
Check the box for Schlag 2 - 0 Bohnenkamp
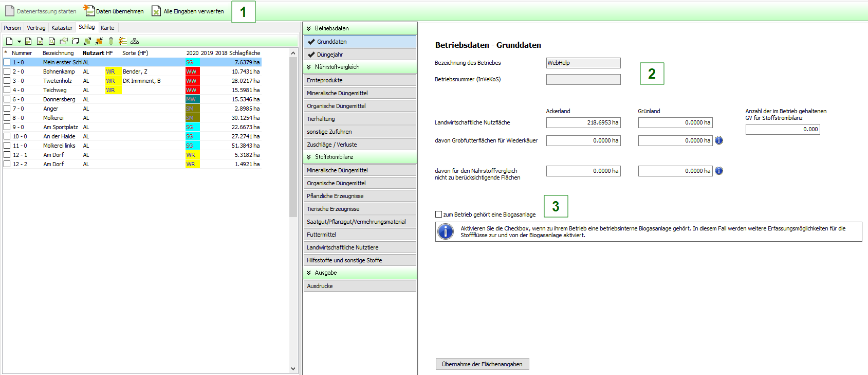tap(7, 72)
